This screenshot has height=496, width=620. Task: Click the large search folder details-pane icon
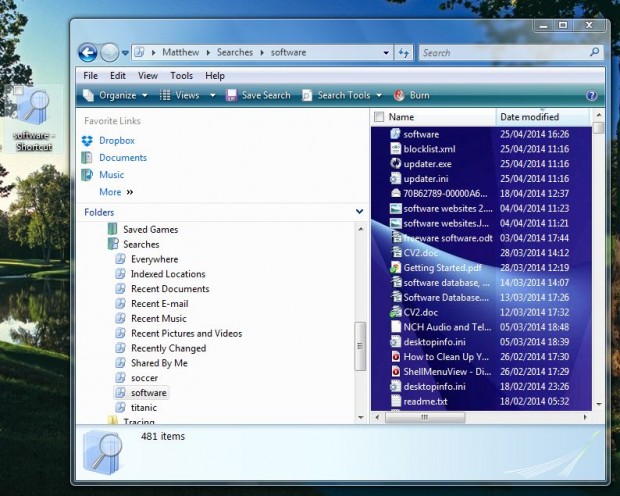(x=102, y=453)
